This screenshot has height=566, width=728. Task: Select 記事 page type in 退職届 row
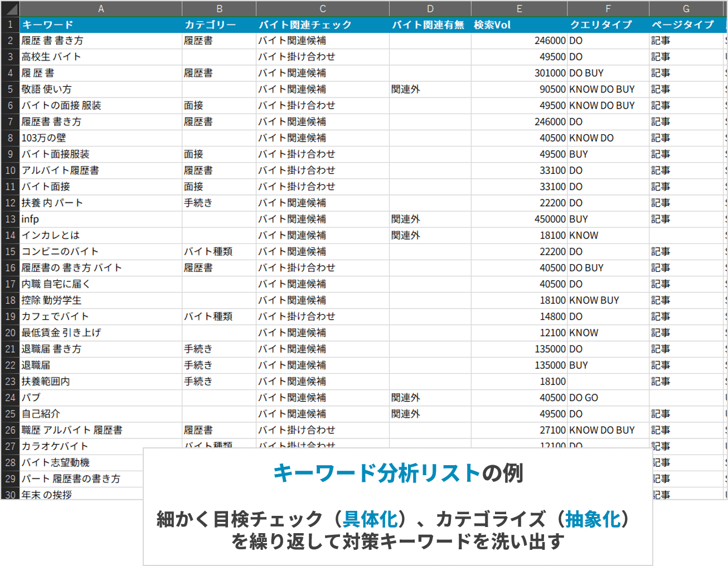(686, 365)
